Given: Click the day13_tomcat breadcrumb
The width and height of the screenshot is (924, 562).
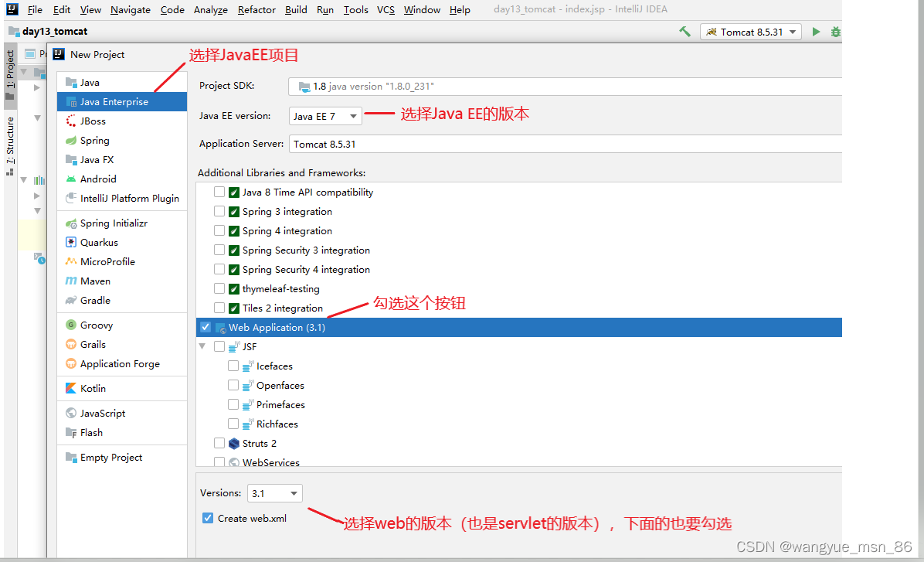Looking at the screenshot, I should point(55,31).
